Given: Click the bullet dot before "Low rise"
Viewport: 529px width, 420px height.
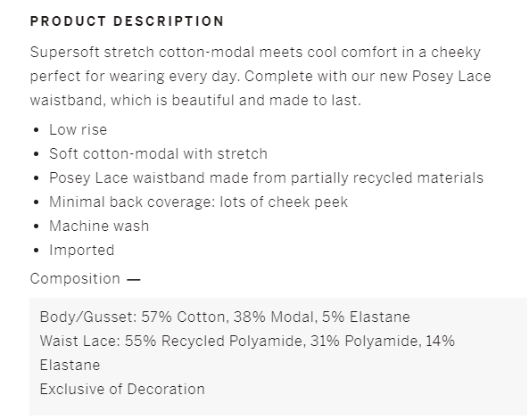Looking at the screenshot, I should (x=37, y=130).
